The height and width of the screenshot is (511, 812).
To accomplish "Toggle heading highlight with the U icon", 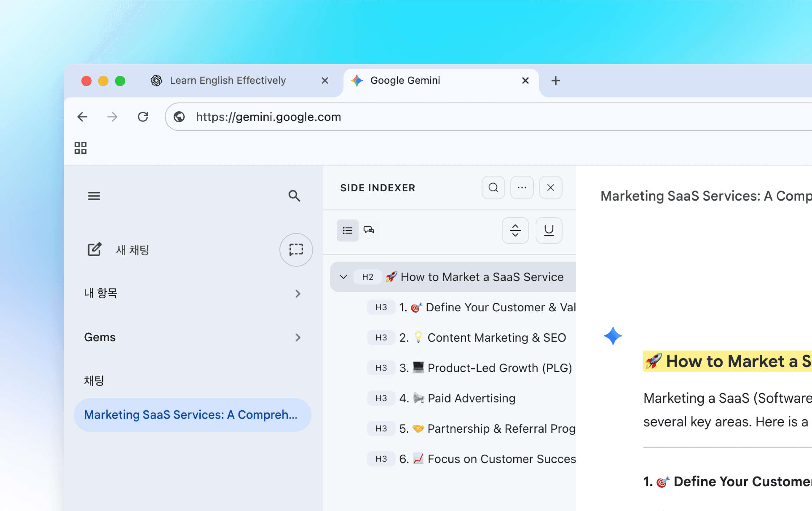I will click(548, 231).
